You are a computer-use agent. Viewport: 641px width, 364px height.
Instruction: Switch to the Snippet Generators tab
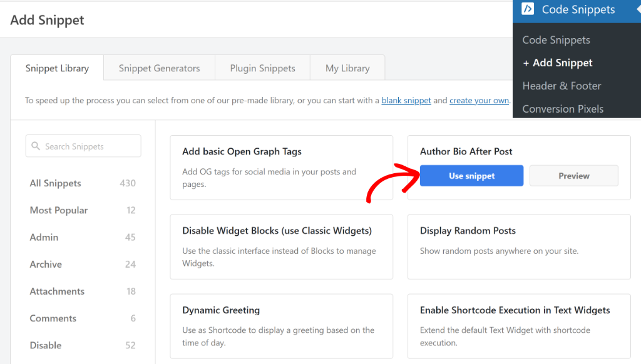[159, 68]
